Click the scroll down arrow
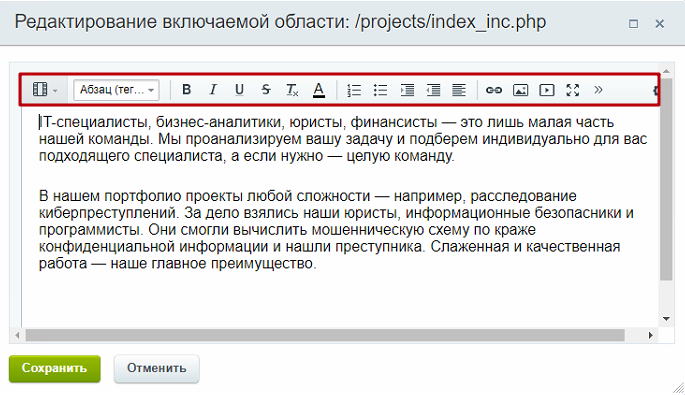 tap(666, 319)
